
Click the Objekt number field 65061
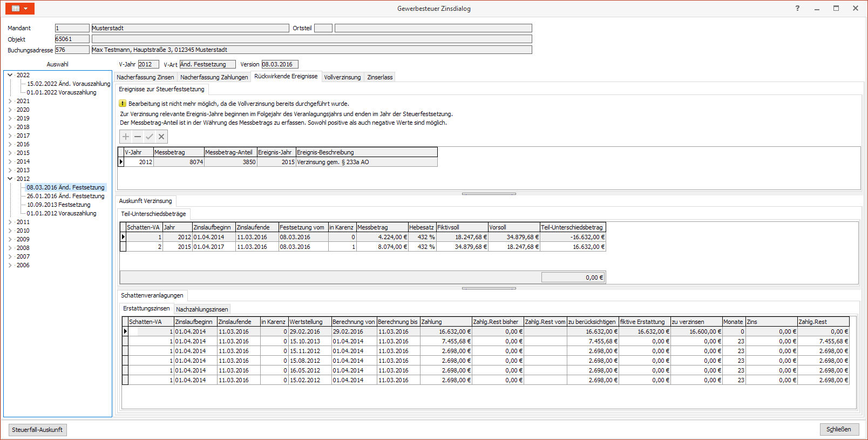pos(72,39)
